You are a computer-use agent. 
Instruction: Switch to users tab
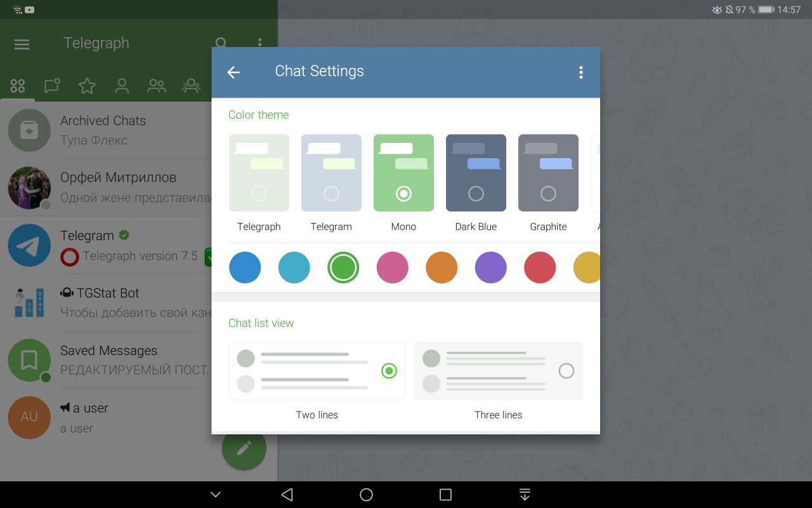(x=122, y=86)
